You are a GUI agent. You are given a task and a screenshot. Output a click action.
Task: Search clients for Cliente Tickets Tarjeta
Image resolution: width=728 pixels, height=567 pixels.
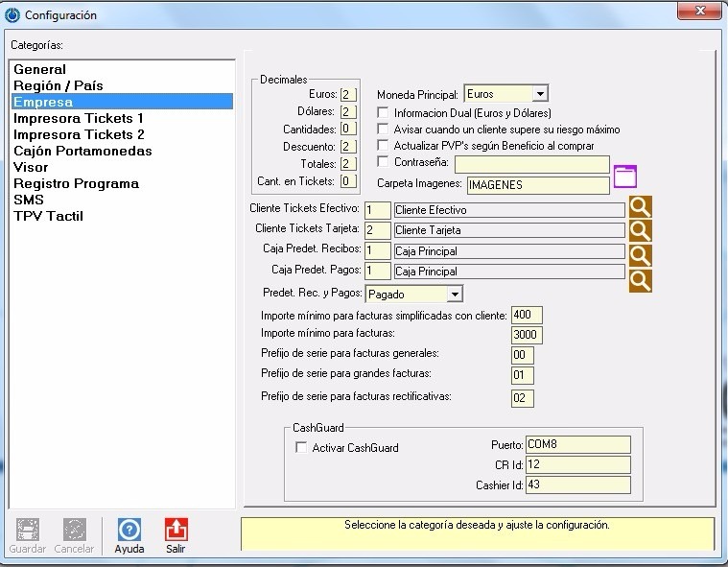641,230
